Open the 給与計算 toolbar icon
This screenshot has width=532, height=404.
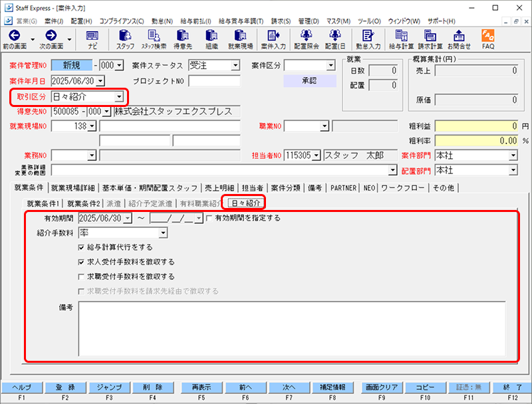pos(402,40)
